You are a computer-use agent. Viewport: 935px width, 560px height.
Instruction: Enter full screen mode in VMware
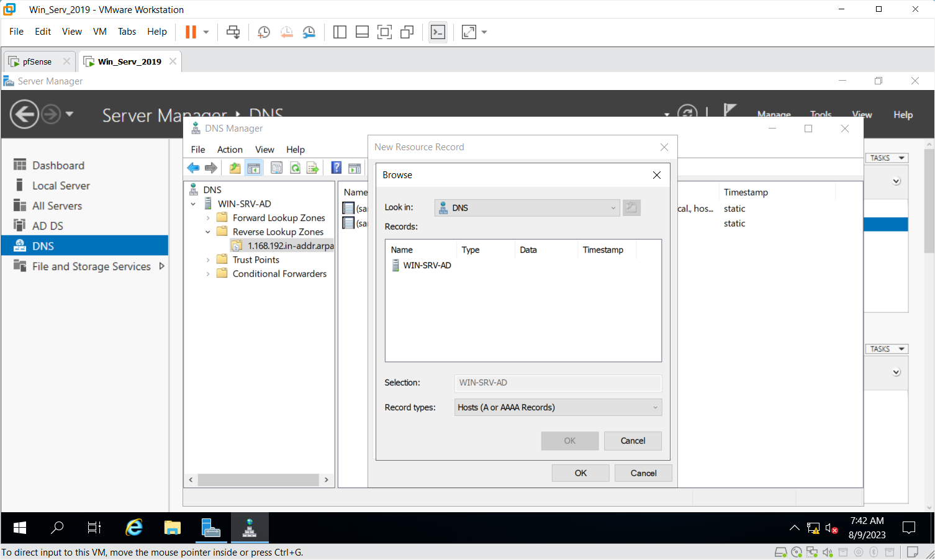pos(384,32)
